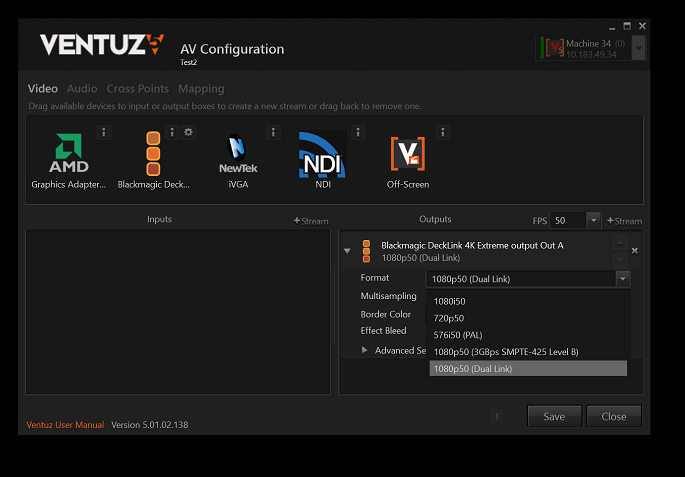Click the NDI device icon

[x=322, y=154]
